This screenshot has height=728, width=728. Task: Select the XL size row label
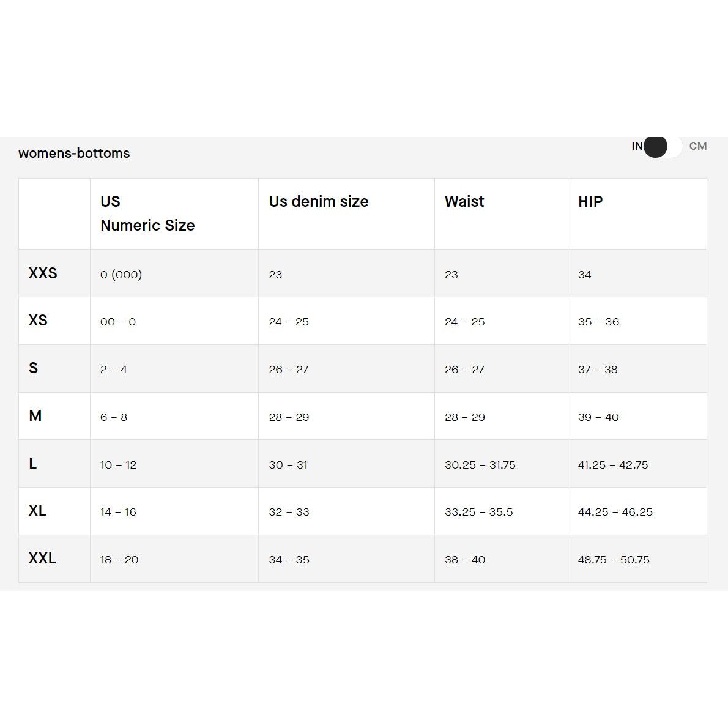[37, 511]
